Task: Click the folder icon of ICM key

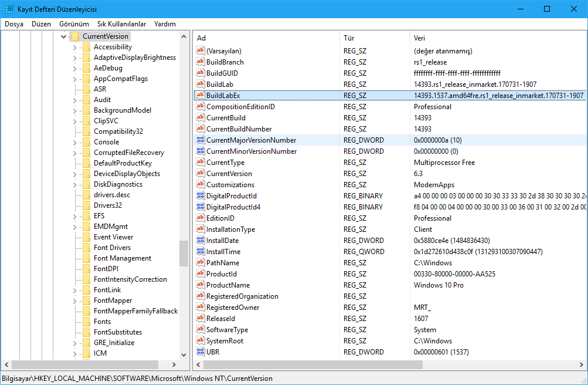Action: tap(86, 353)
